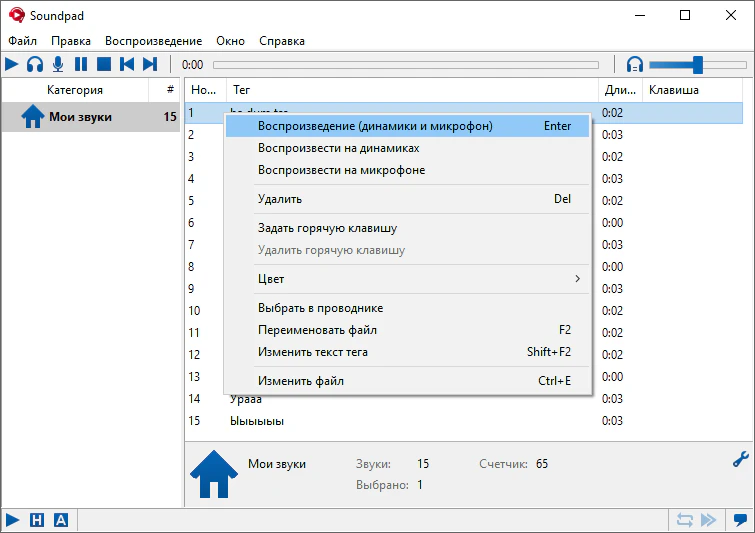Stop playback using the square stop icon
Screen dimensions: 755x533
[103, 64]
